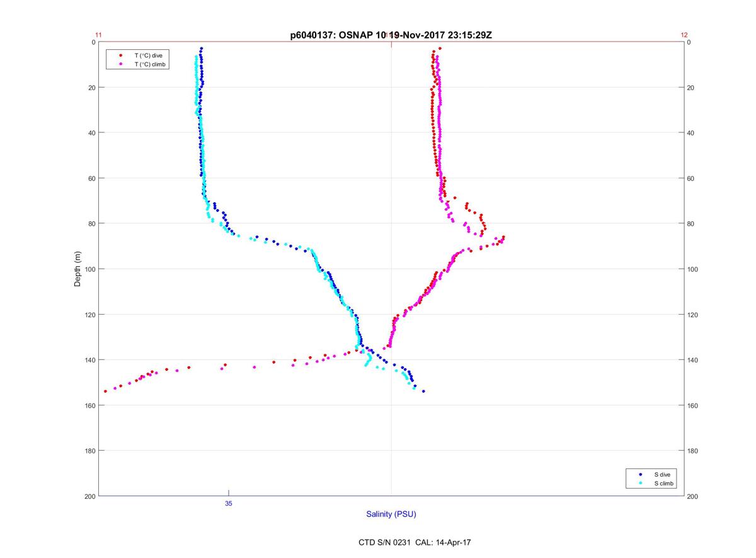Click the '180' depth tick on right axis
This screenshot has height=558, width=756.
[x=693, y=451]
